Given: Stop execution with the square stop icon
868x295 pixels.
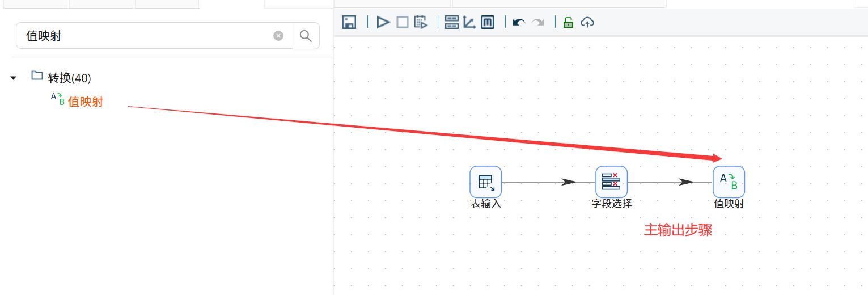Looking at the screenshot, I should (x=402, y=23).
